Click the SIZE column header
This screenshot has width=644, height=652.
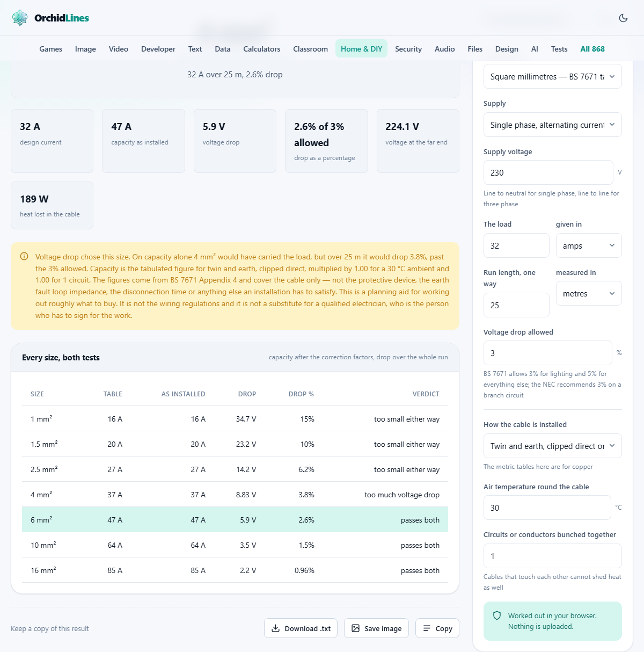coord(38,394)
